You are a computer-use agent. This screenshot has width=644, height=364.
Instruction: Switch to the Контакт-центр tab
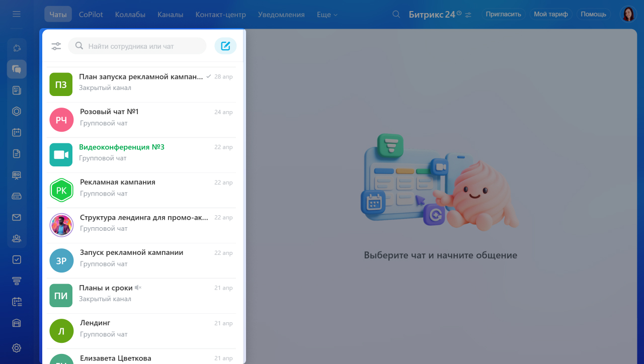(221, 15)
